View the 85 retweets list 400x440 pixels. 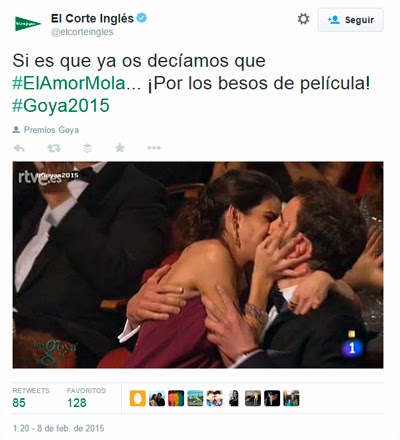(31, 398)
